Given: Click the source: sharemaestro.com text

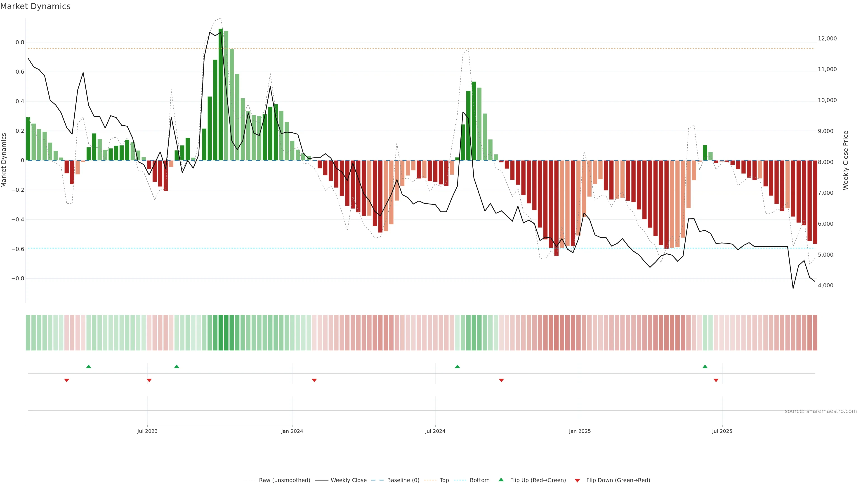Looking at the screenshot, I should tap(821, 411).
